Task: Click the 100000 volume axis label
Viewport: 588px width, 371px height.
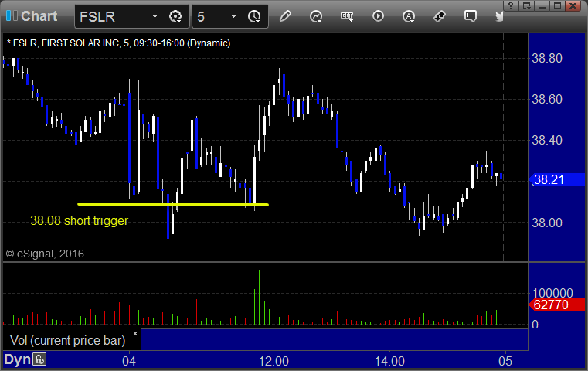Action: coord(552,293)
